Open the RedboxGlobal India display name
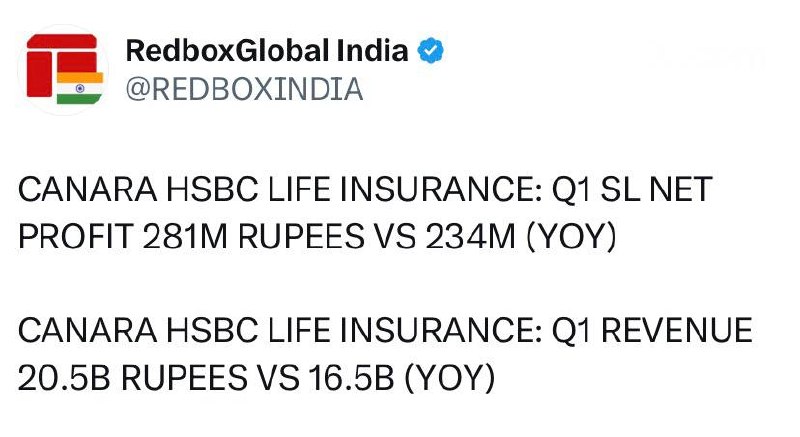Screen dimensions: 800x437 pyautogui.click(x=267, y=50)
